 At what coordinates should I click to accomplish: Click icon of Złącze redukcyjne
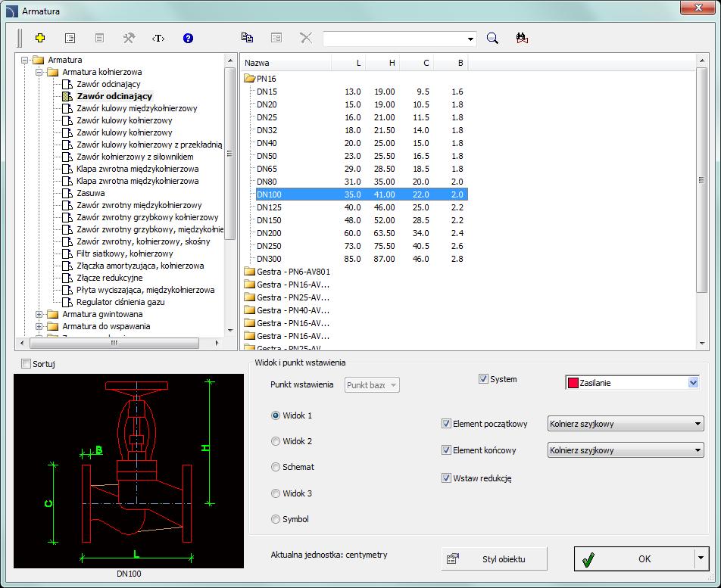tap(67, 278)
